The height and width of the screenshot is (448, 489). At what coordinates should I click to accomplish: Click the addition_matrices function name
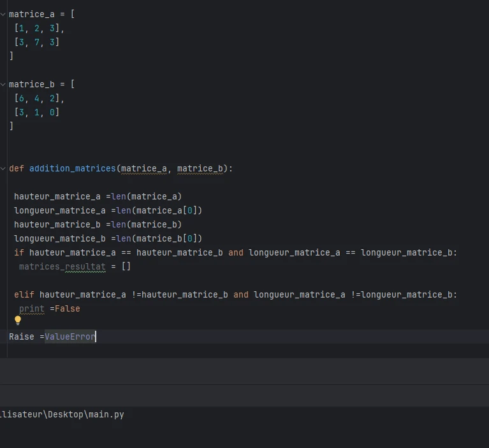pos(72,168)
